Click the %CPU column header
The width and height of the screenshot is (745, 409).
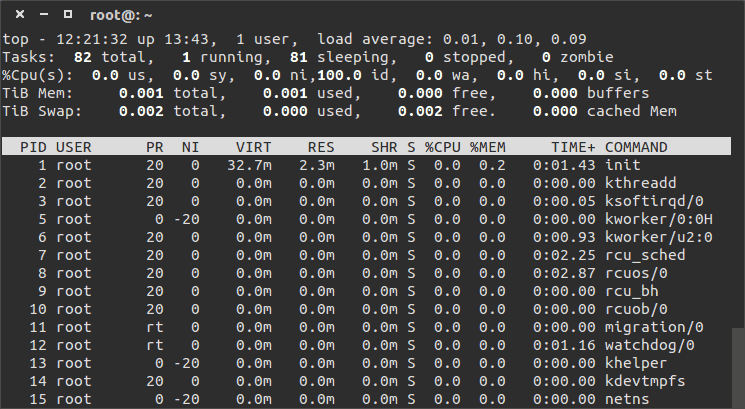tap(443, 147)
